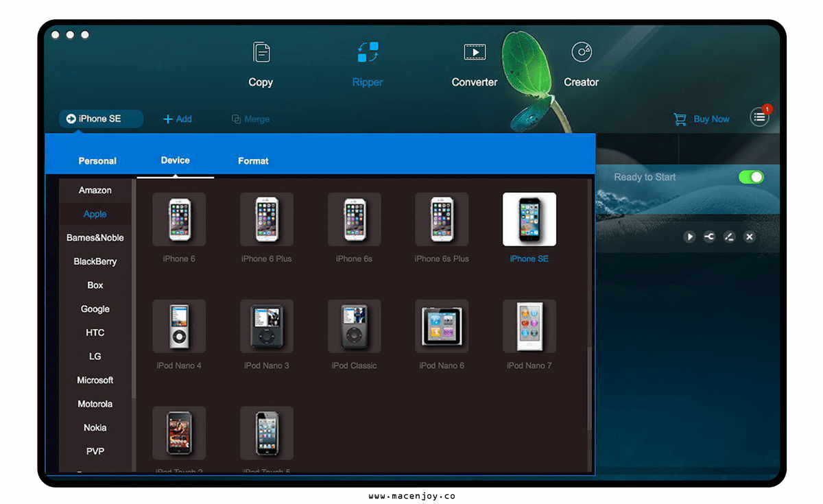Choose the iPhone 6 device icon
This screenshot has width=823, height=504.
179,219
